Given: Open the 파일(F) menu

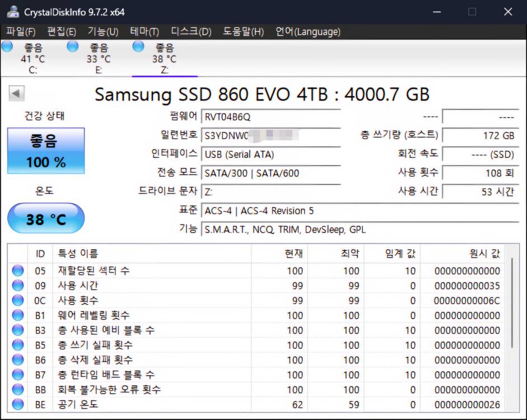Looking at the screenshot, I should coord(21,31).
